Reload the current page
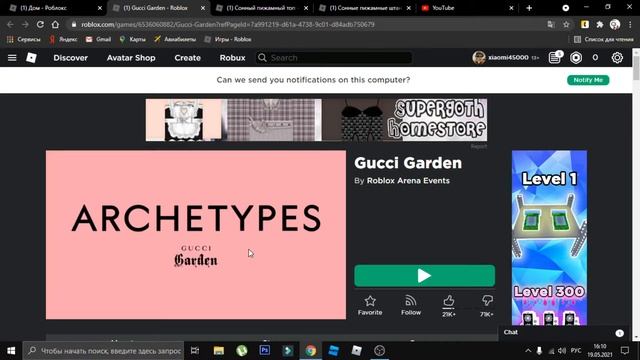Screen dimensions: 640x360 point(40,24)
